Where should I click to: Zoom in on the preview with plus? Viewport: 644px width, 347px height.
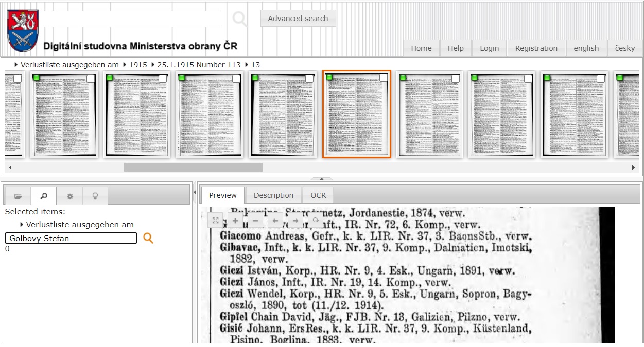pyautogui.click(x=235, y=221)
